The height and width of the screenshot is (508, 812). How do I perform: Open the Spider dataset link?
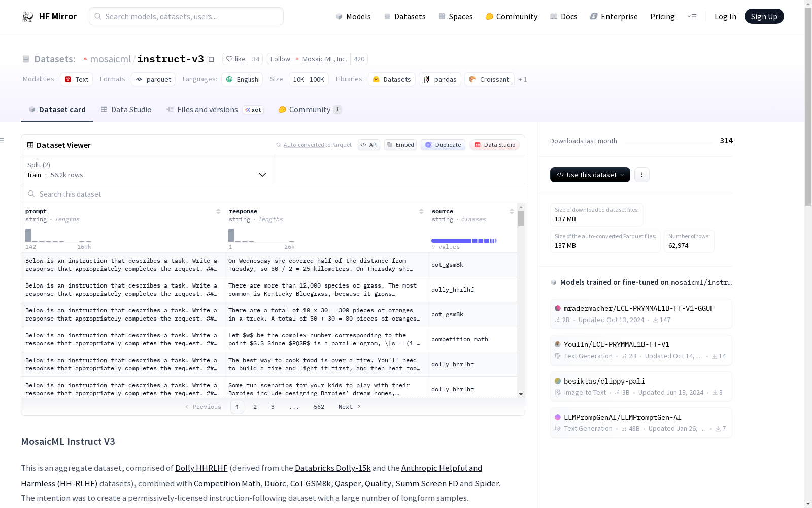pos(487,484)
